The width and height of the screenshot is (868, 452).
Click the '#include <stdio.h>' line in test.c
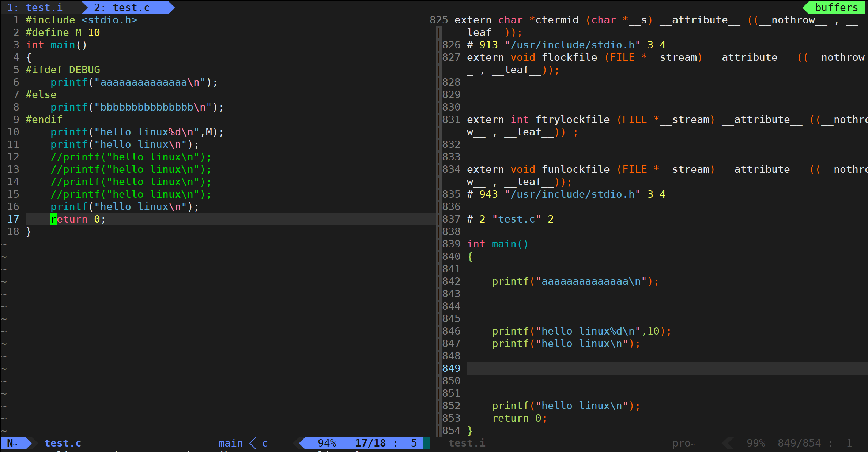coord(81,20)
